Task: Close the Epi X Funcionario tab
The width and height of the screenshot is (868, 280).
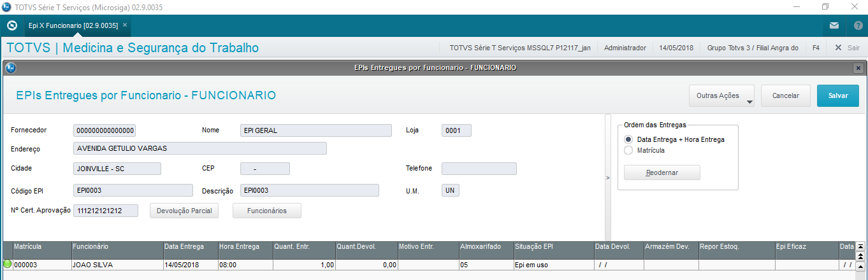Action: pos(125,25)
